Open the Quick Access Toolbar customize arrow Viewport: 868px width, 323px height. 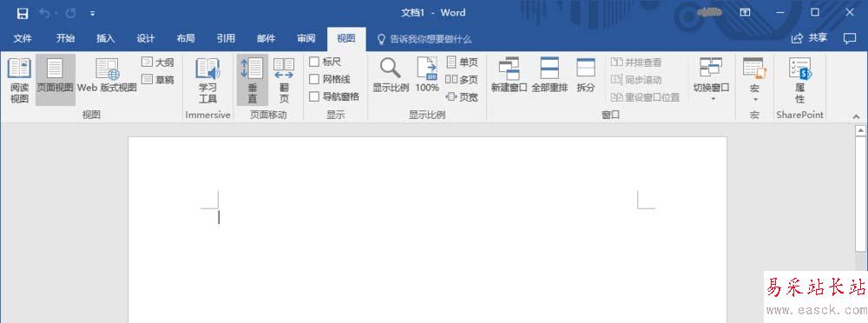tap(93, 13)
